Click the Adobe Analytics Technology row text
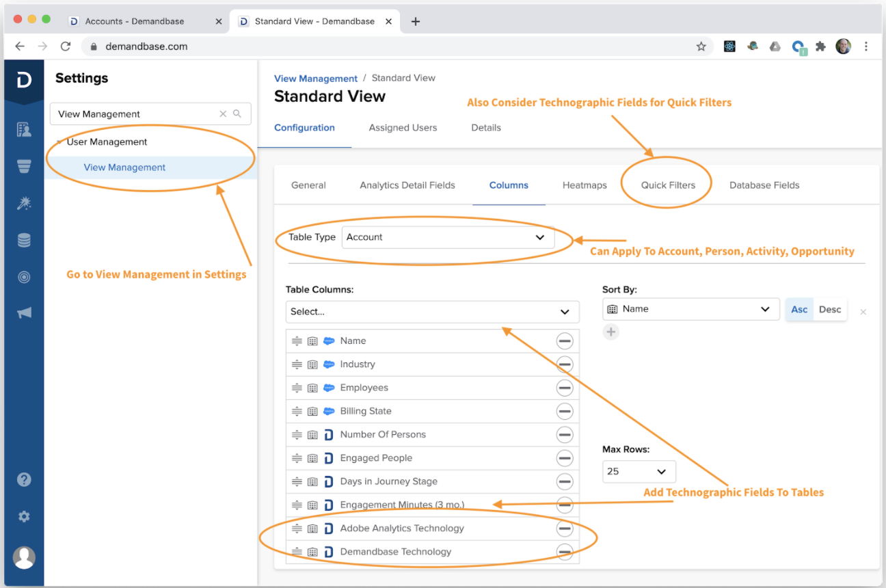The width and height of the screenshot is (886, 588). tap(402, 529)
